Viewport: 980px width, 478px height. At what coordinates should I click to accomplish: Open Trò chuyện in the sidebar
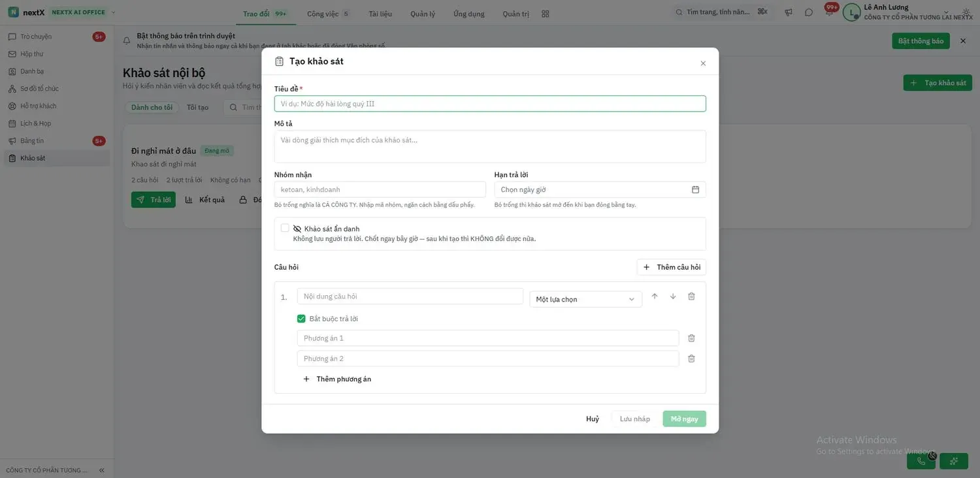[x=56, y=37]
